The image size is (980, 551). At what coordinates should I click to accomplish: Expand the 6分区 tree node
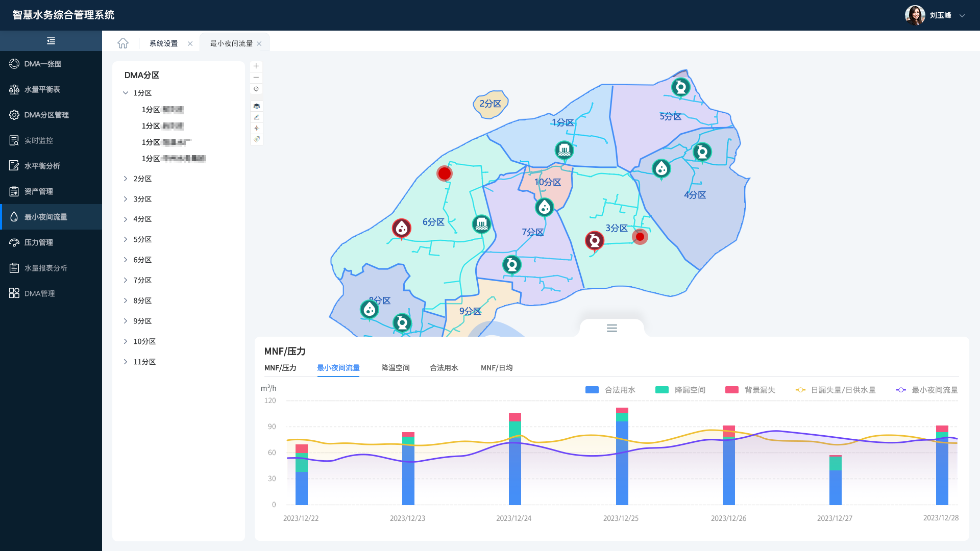tap(126, 260)
